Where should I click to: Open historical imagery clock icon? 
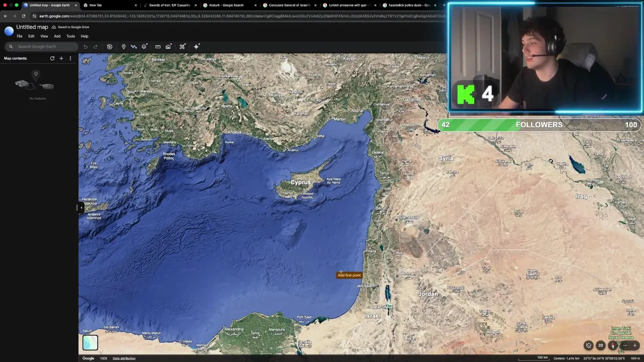click(x=110, y=47)
